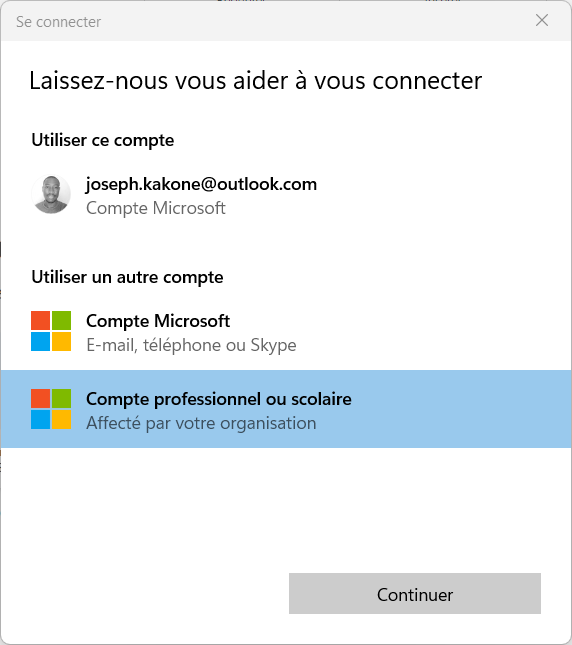The width and height of the screenshot is (572, 645).
Task: Click green square of Compte Microsoft row logo
Action: pos(61,321)
